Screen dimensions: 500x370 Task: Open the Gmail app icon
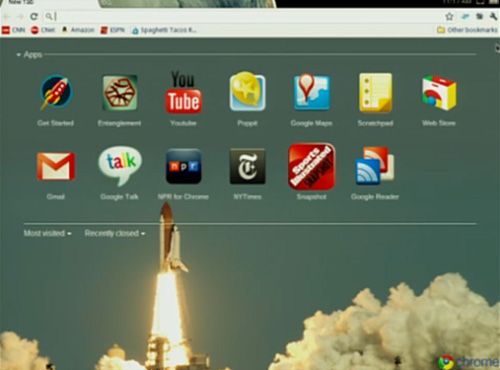coord(56,166)
